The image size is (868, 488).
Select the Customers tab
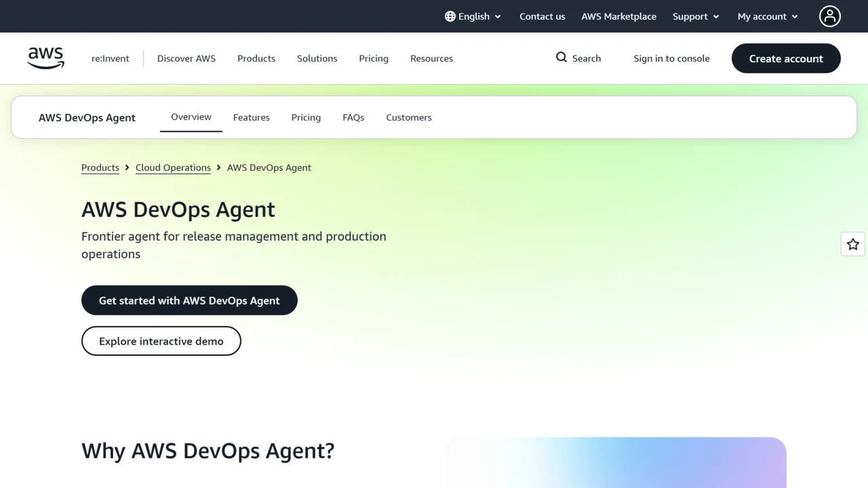(409, 117)
